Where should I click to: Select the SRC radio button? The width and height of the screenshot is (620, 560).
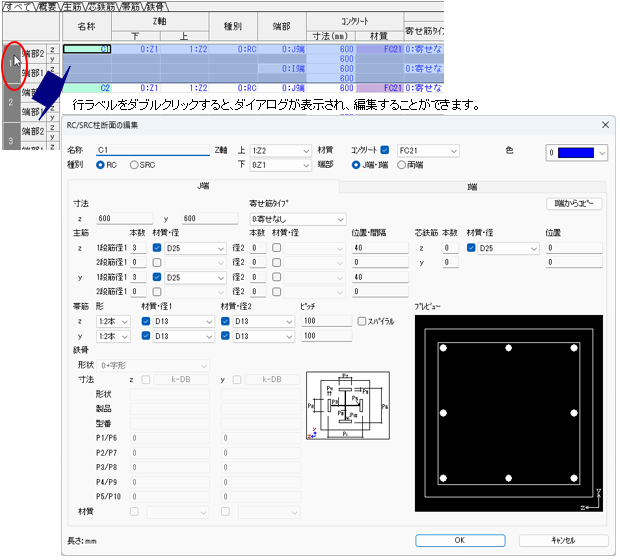click(x=134, y=165)
